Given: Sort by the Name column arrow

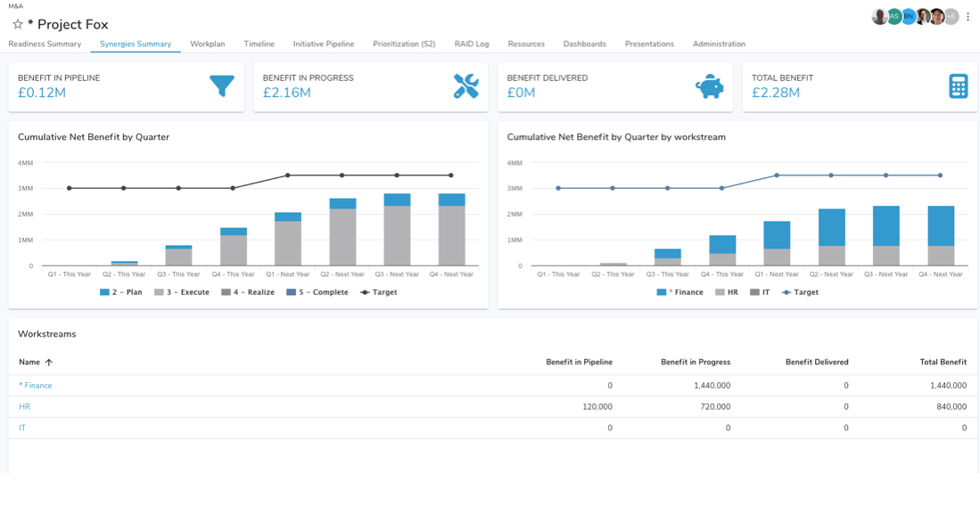Looking at the screenshot, I should [x=49, y=363].
